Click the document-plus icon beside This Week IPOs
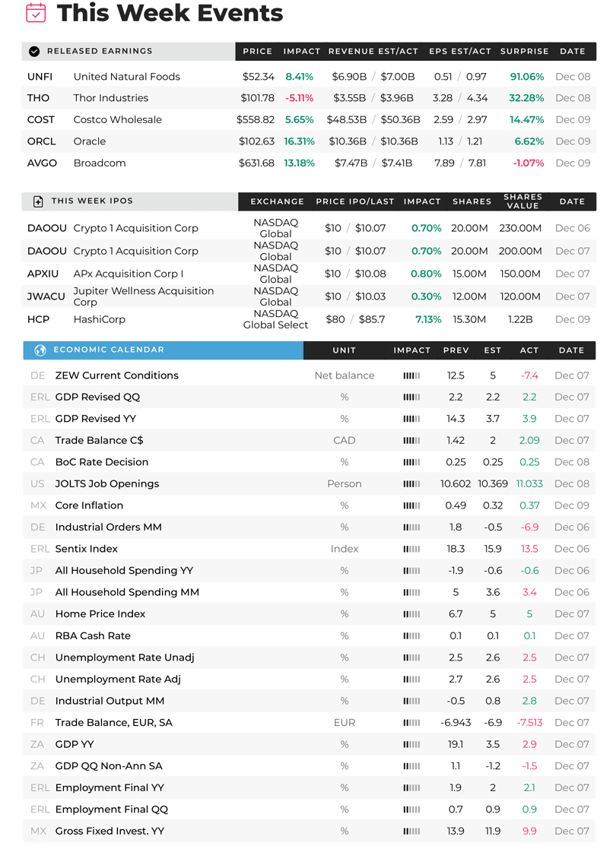Screen dimensions: 613x868 pyautogui.click(x=38, y=201)
